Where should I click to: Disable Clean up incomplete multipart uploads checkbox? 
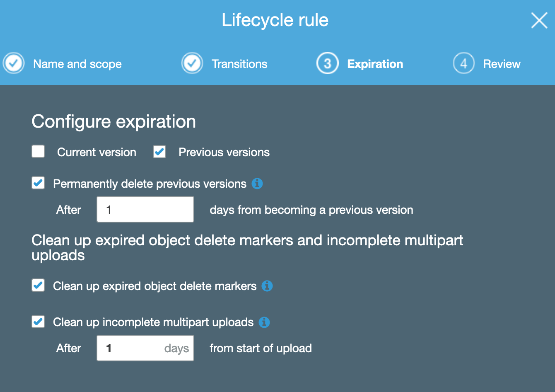click(x=38, y=322)
